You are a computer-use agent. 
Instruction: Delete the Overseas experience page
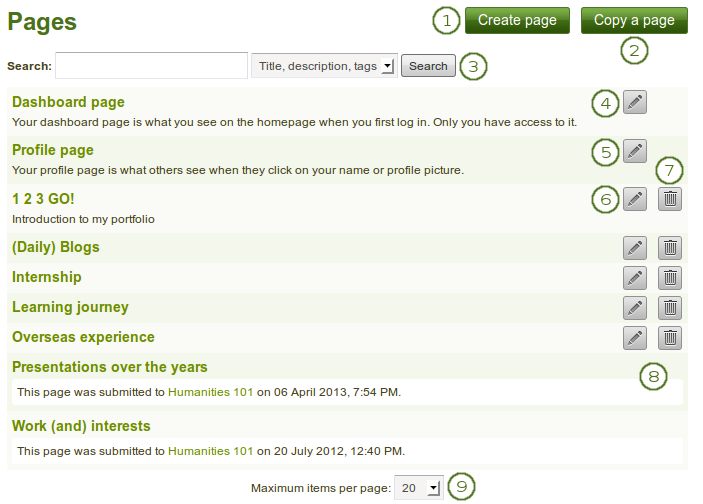[x=670, y=337]
